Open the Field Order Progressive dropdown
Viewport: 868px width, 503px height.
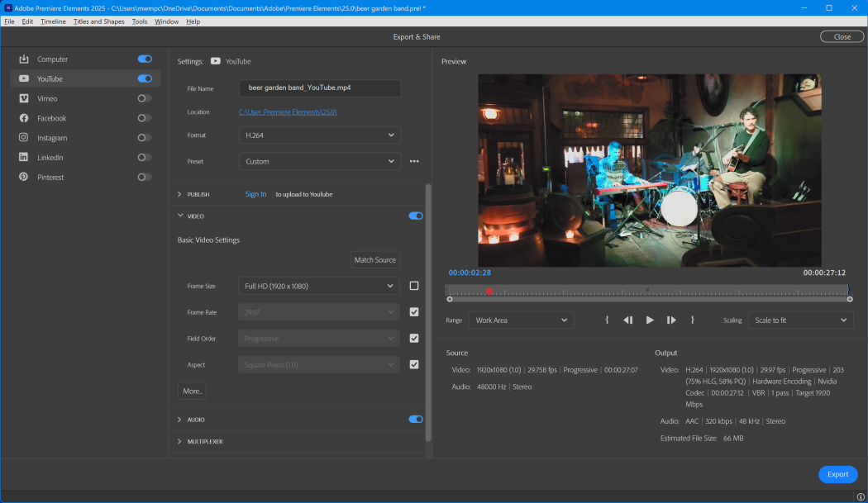pos(319,338)
